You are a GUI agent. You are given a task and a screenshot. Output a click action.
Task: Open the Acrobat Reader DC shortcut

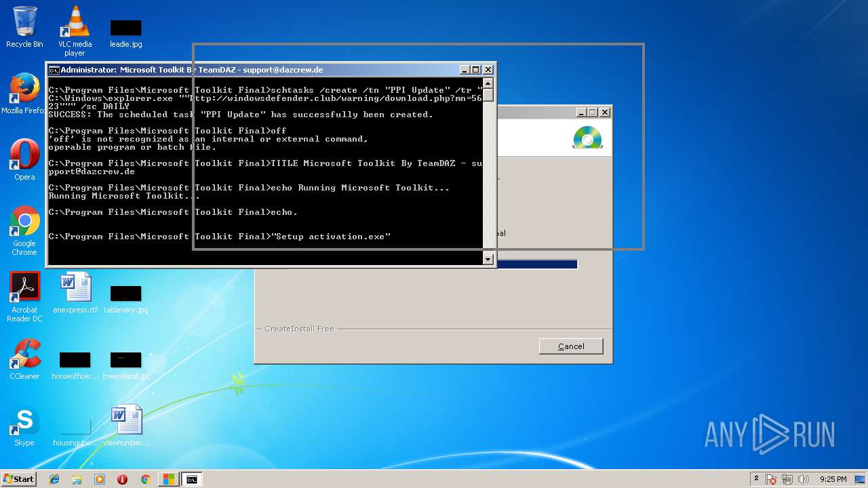[x=24, y=297]
